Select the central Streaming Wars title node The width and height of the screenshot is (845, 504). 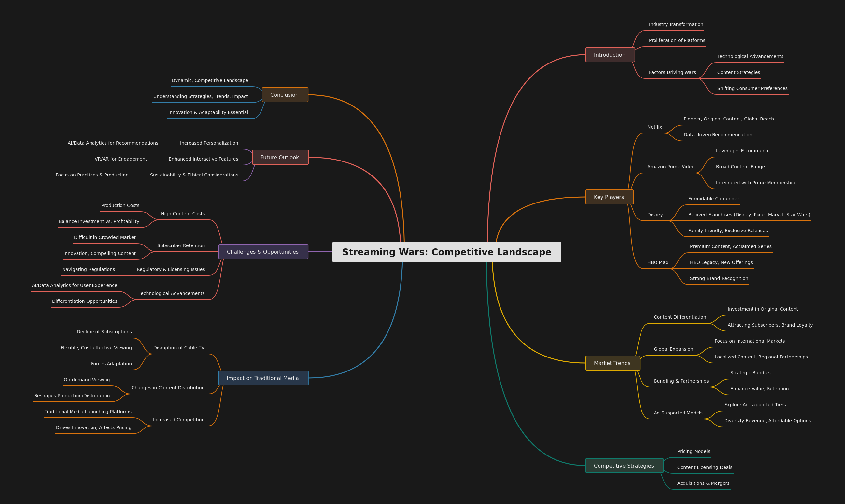[447, 252]
